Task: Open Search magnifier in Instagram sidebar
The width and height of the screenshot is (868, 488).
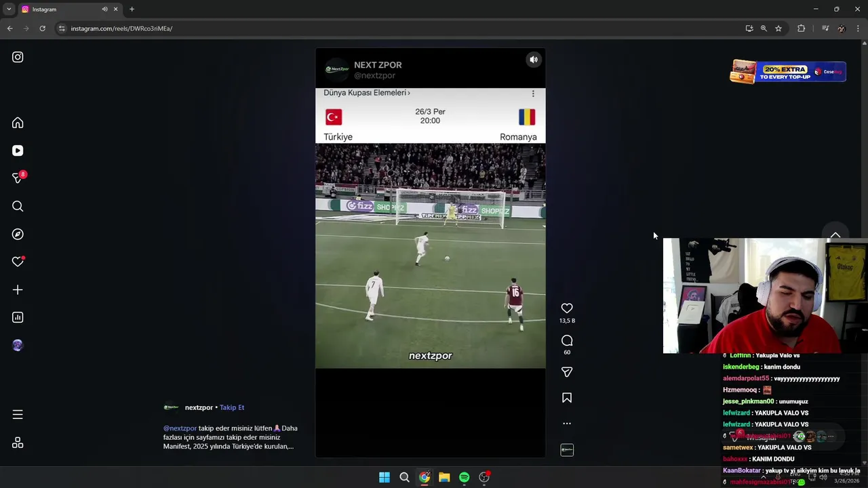Action: (x=18, y=206)
